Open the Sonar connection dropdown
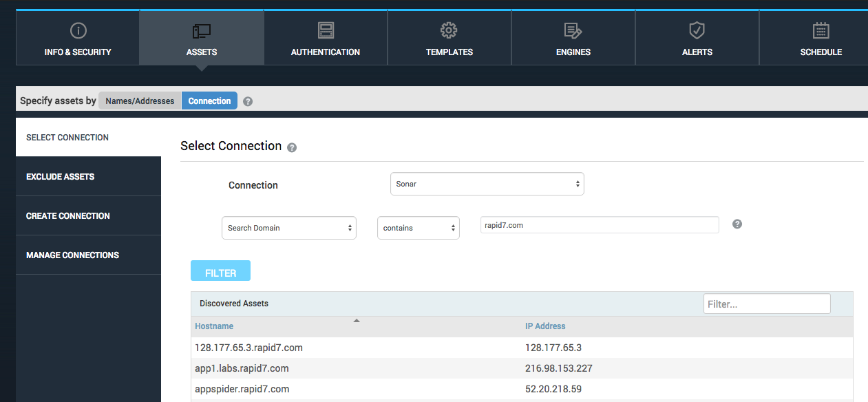Image resolution: width=868 pixels, height=402 pixels. [x=487, y=184]
